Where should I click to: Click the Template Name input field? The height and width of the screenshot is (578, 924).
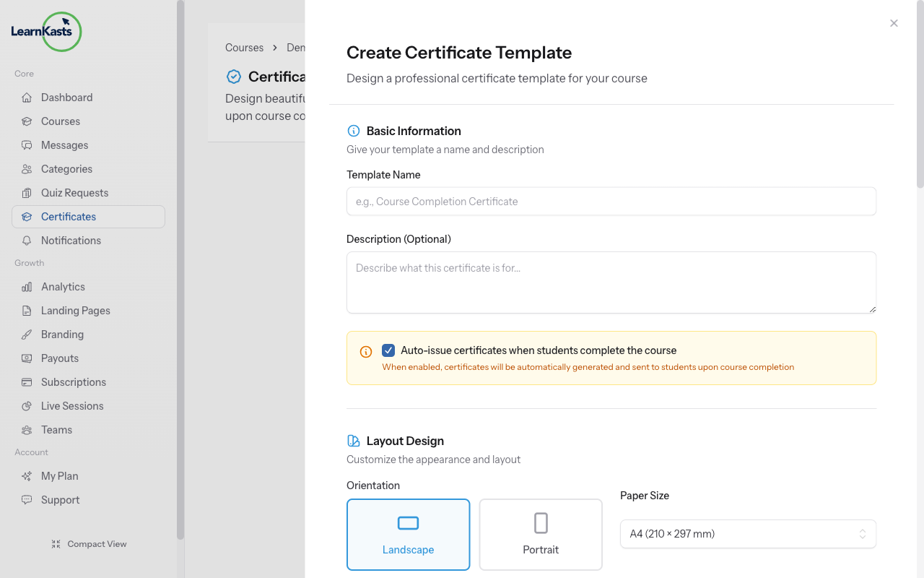pos(611,201)
